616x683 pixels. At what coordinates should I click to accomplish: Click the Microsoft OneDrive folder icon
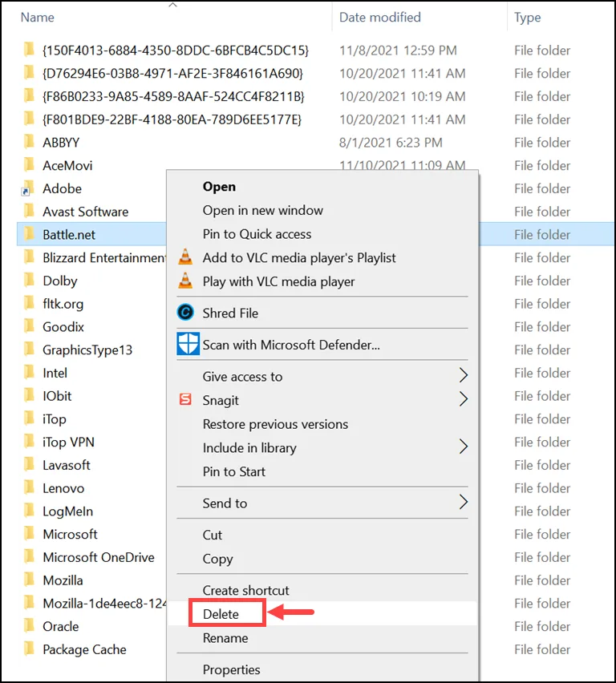[29, 556]
